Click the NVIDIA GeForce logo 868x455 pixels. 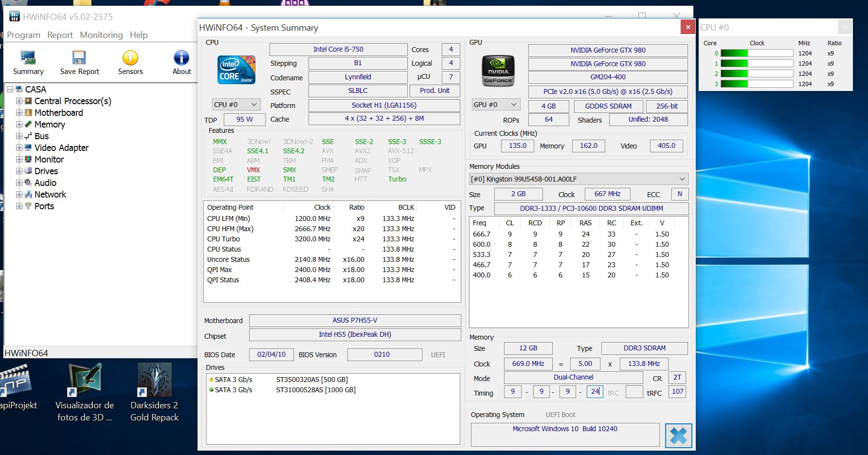point(498,71)
